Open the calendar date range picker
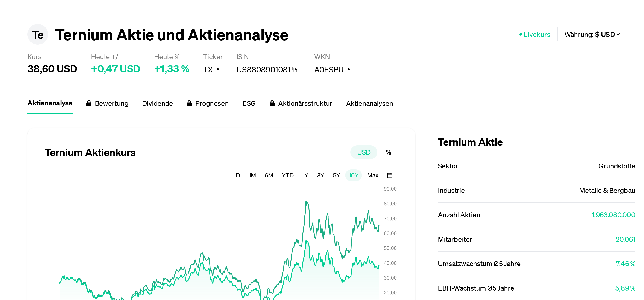The height and width of the screenshot is (300, 644). pyautogui.click(x=389, y=175)
